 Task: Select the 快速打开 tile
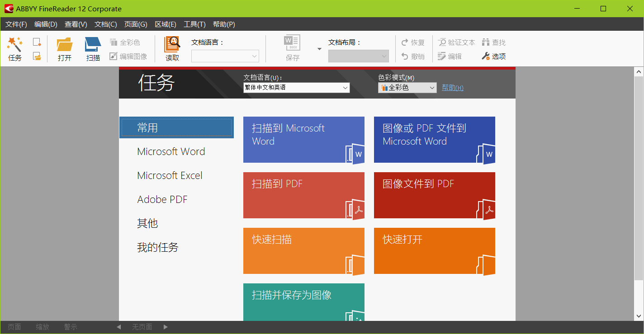point(434,251)
